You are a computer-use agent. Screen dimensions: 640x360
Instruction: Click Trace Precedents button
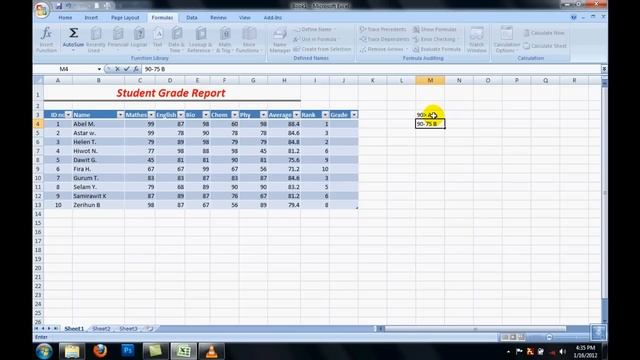pyautogui.click(x=383, y=29)
